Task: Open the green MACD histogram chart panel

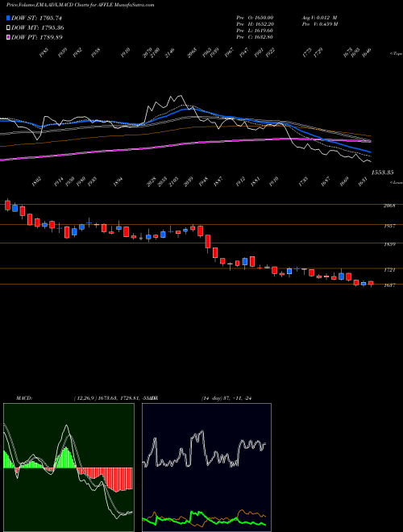Action: pyautogui.click(x=69, y=468)
